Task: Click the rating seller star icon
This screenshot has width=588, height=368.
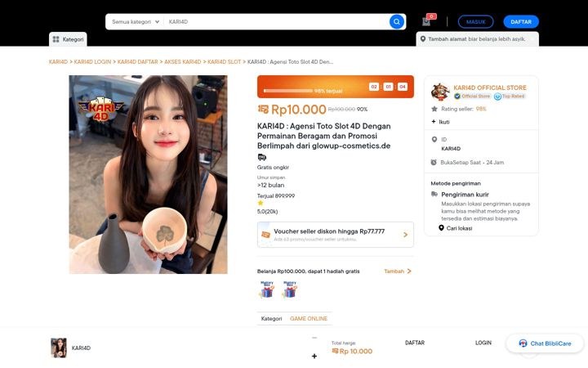Action: point(434,109)
